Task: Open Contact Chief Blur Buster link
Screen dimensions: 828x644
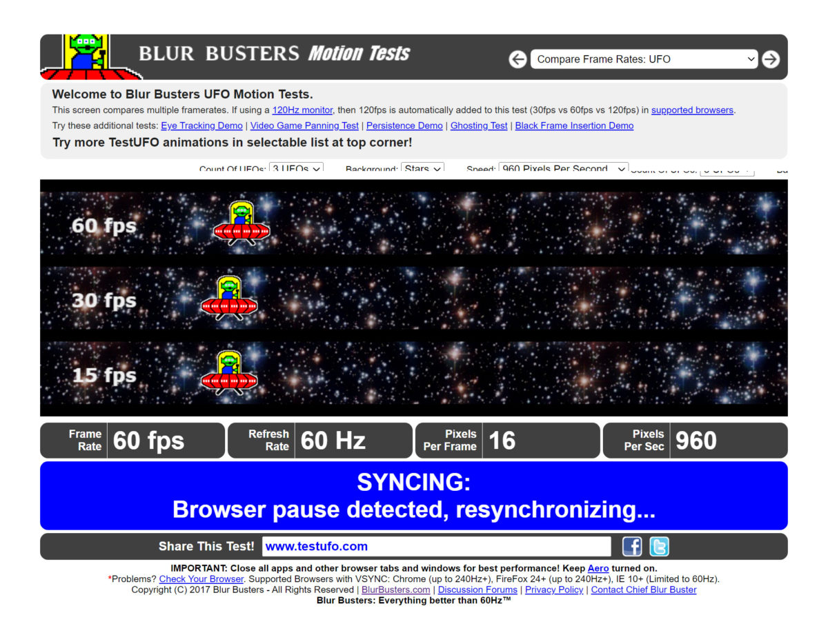Action: 644,590
